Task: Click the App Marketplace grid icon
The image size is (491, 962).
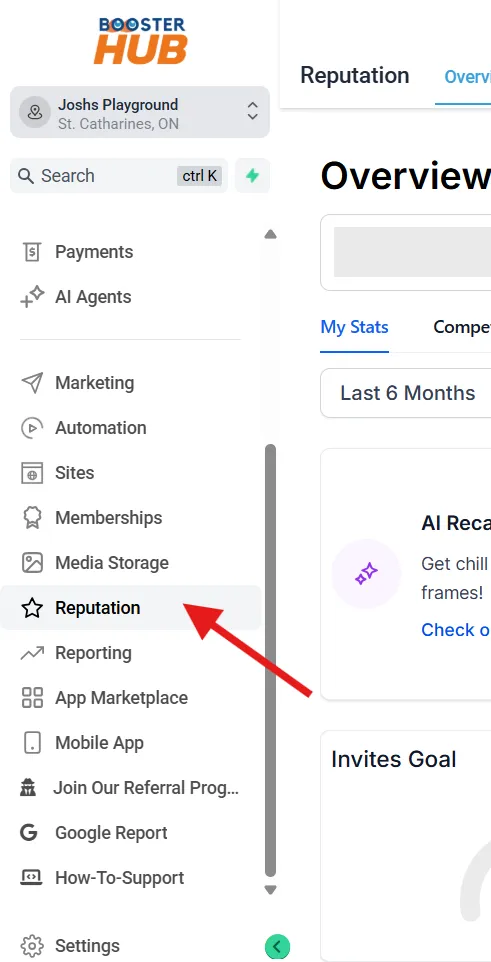Action: coord(32,698)
